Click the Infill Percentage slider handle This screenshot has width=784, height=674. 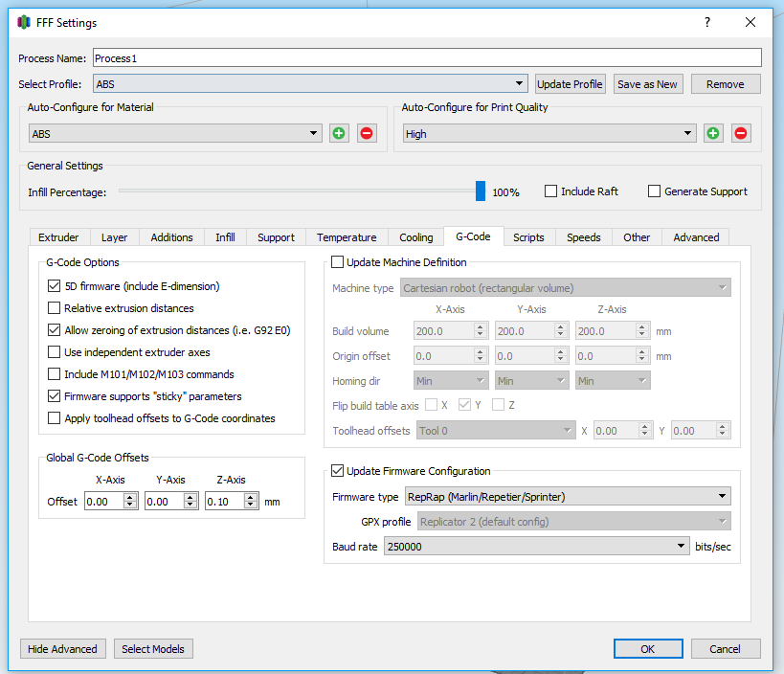[480, 191]
